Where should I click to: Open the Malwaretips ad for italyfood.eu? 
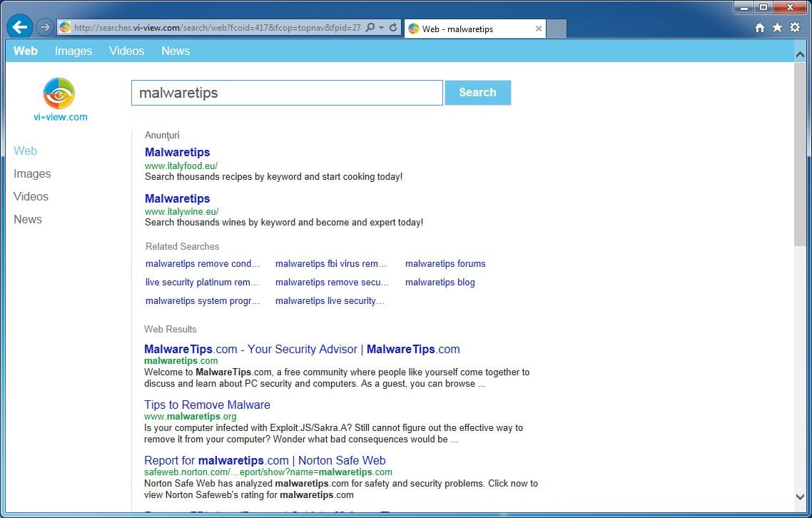[x=177, y=152]
